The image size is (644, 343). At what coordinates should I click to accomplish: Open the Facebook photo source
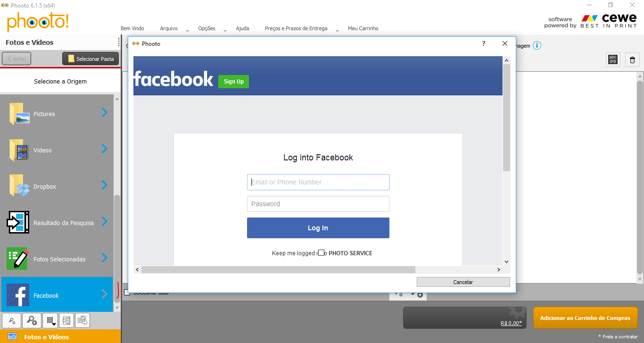[57, 295]
